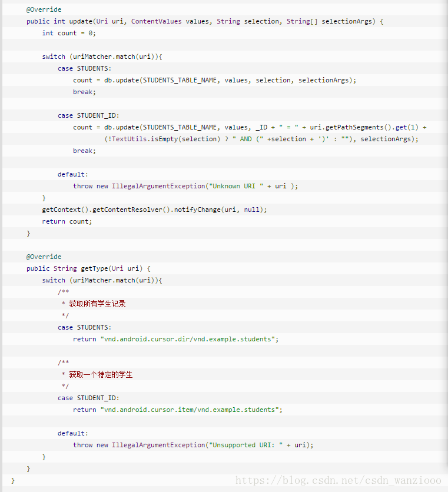Click the db.update line with selection, selectionArgs
The image size is (448, 492).
(x=214, y=80)
